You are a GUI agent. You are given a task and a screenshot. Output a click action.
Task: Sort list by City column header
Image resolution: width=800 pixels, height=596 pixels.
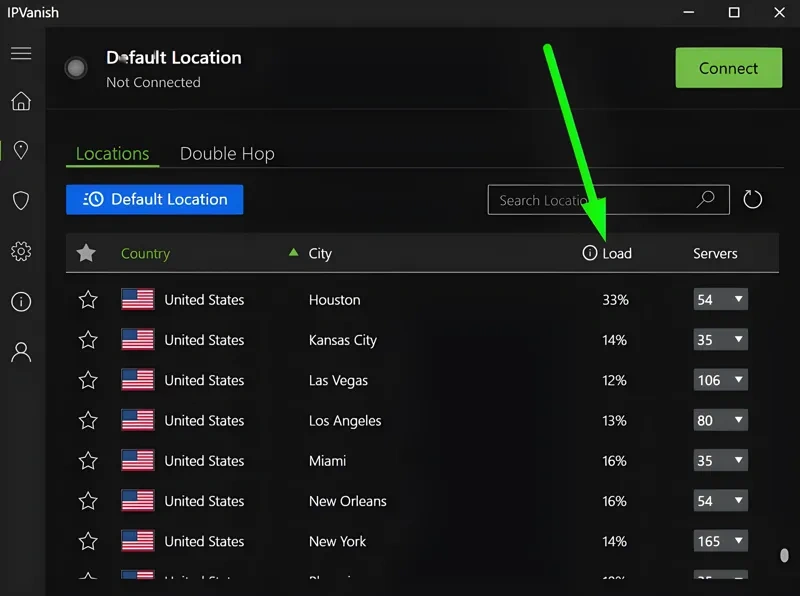coord(320,254)
